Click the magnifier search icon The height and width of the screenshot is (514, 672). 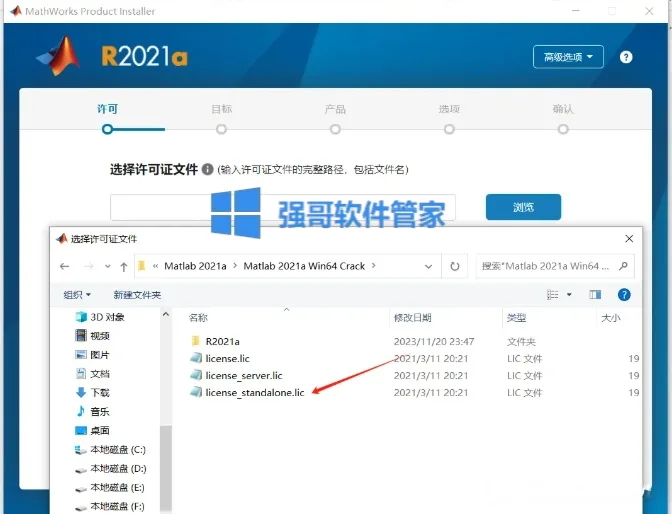click(624, 266)
